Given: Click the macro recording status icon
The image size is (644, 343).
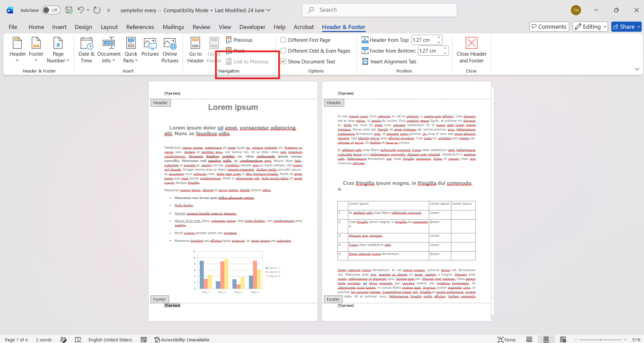Looking at the screenshot, I should point(144,340).
